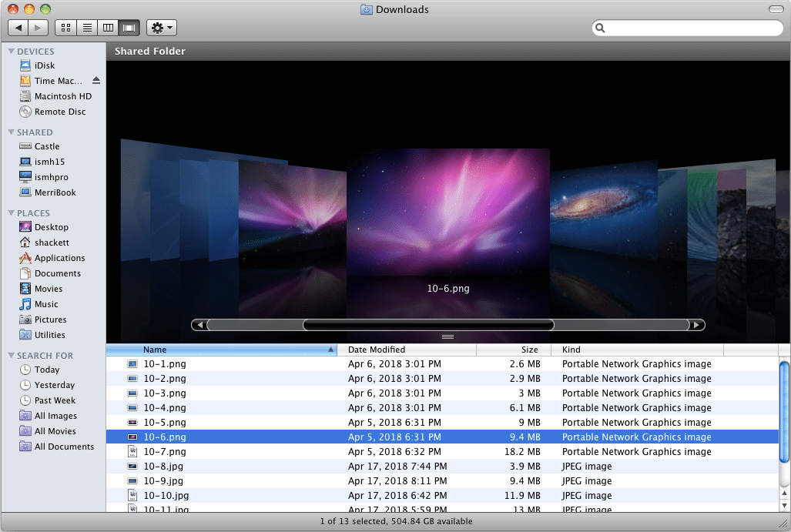Click the Cover Flow scrollbar right arrow
The width and height of the screenshot is (791, 532).
pyautogui.click(x=695, y=324)
